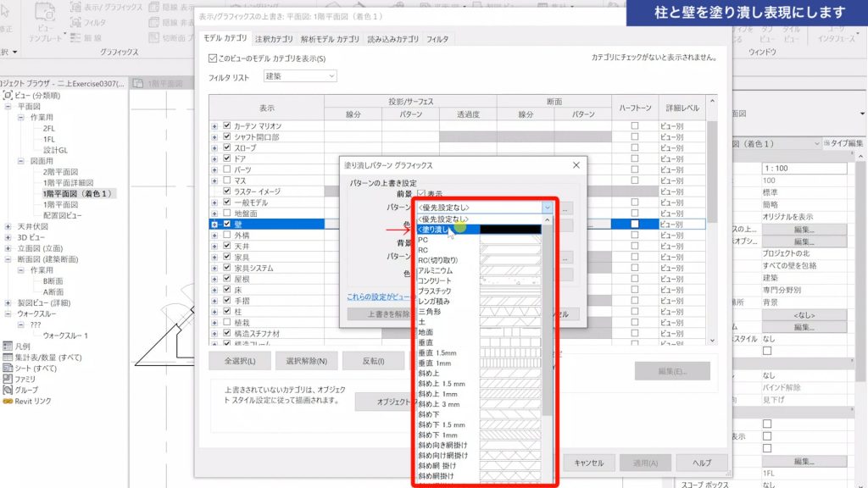Click the グループ icon in the browser
This screenshot has height=488, width=868.
7,389
